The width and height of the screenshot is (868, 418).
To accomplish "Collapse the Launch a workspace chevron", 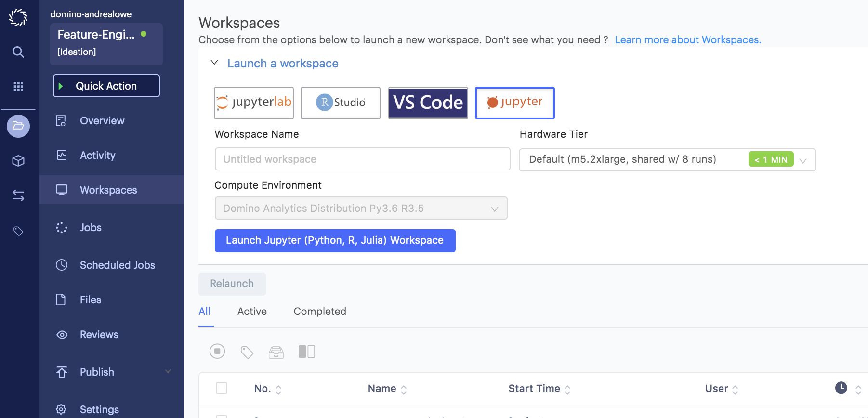I will tap(215, 63).
